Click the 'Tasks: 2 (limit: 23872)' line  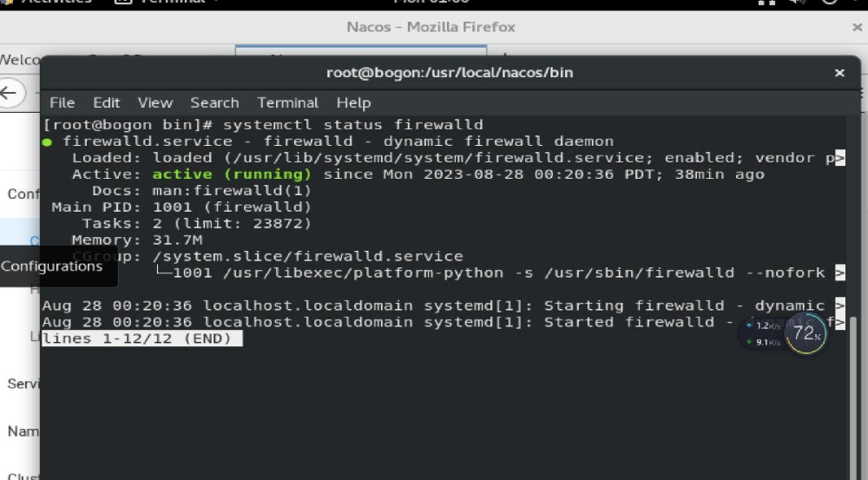point(197,224)
